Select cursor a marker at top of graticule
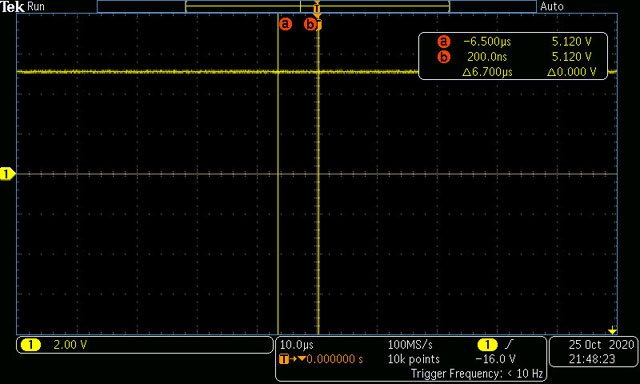Viewport: 640px width, 384px height. click(286, 24)
